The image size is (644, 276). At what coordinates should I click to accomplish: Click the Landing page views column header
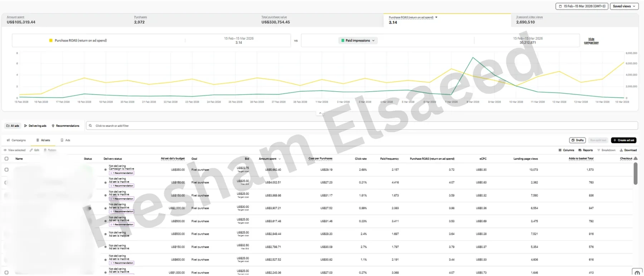click(526, 159)
